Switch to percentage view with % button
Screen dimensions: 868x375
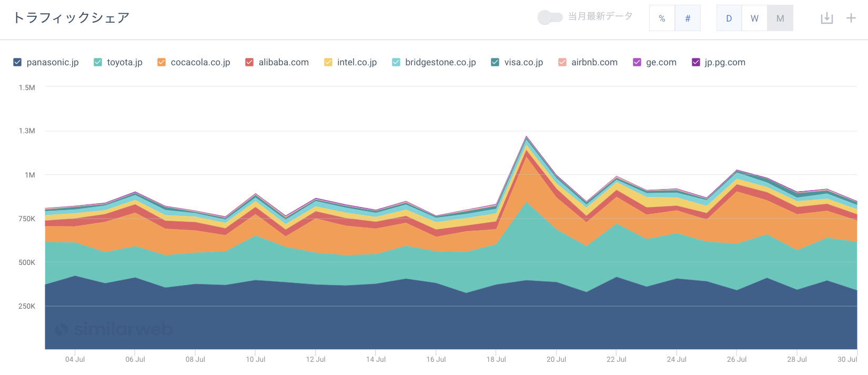[662, 18]
